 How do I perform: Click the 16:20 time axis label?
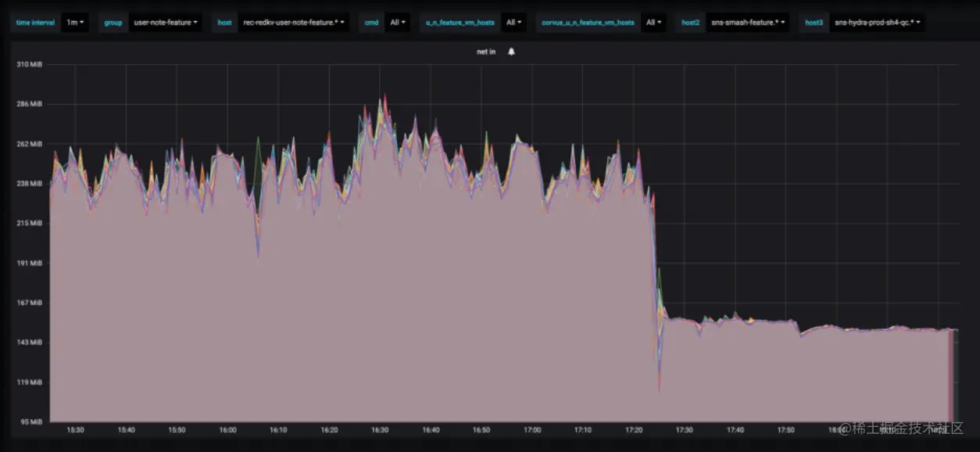click(329, 430)
